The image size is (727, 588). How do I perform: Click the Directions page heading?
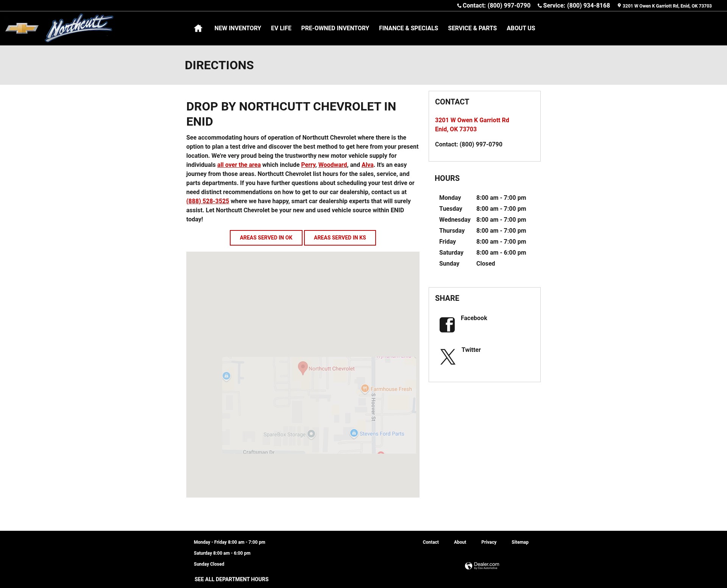(x=219, y=65)
